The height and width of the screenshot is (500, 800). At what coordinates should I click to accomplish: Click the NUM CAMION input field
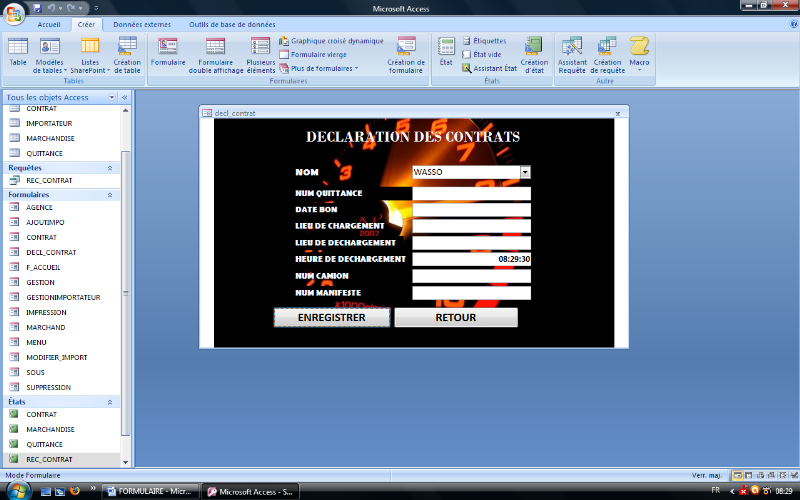[471, 276]
